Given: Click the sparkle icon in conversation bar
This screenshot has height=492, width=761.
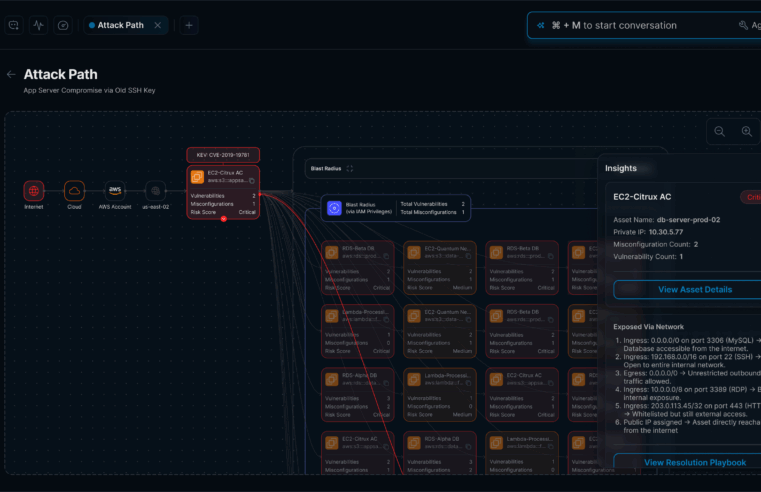Looking at the screenshot, I should click(540, 25).
